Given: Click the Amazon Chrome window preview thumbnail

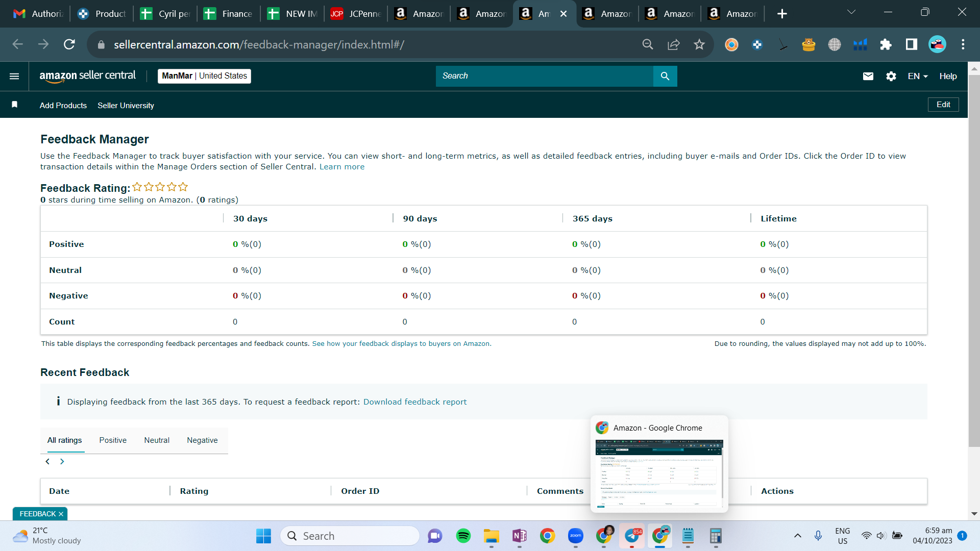Looking at the screenshot, I should click(659, 474).
